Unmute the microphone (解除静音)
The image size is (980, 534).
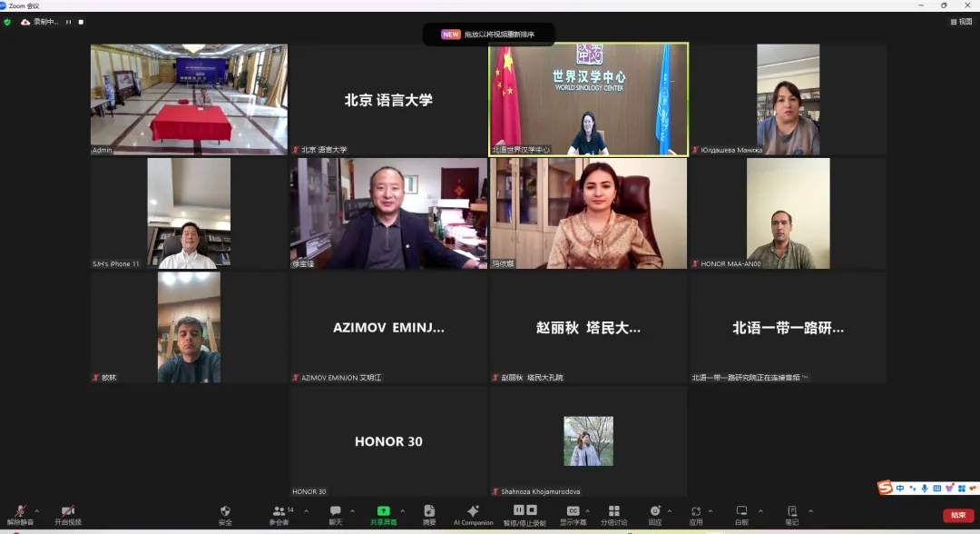pos(20,514)
